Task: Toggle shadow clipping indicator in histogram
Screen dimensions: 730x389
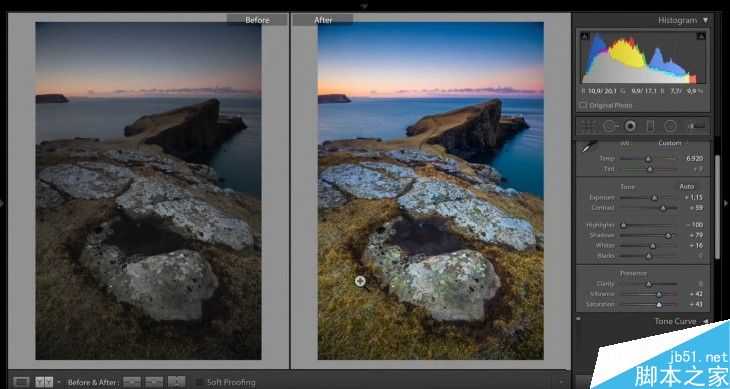Action: point(585,36)
